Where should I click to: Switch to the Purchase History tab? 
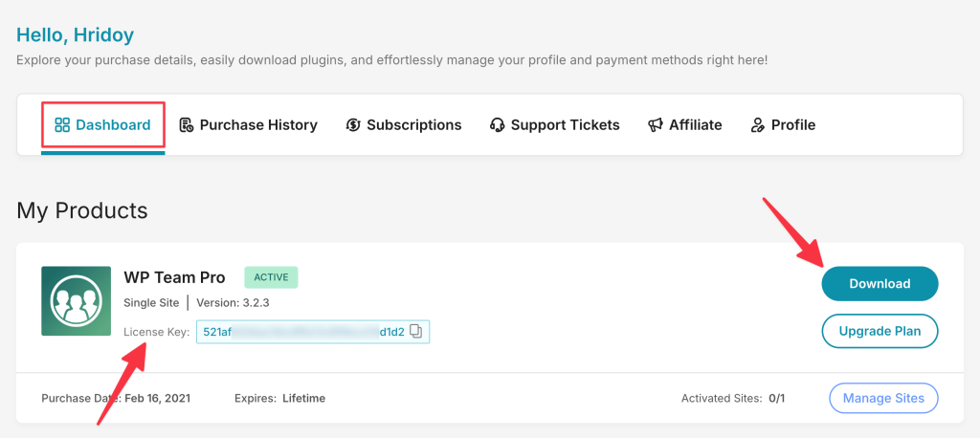click(x=258, y=125)
